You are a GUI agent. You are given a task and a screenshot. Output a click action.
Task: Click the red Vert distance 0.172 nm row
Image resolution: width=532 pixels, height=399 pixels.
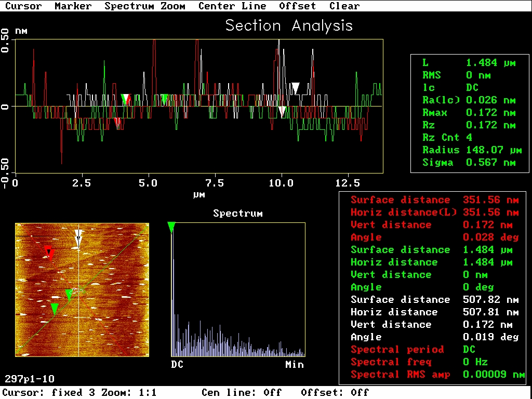coord(432,225)
